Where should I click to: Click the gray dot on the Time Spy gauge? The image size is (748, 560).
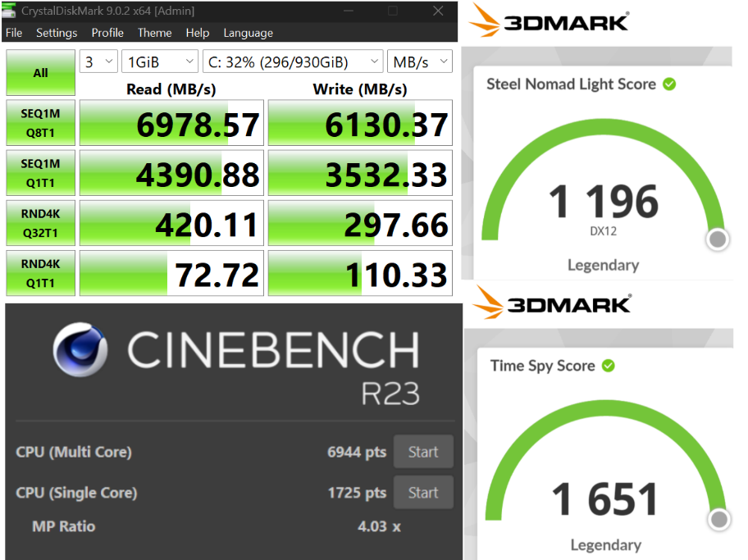point(719,519)
